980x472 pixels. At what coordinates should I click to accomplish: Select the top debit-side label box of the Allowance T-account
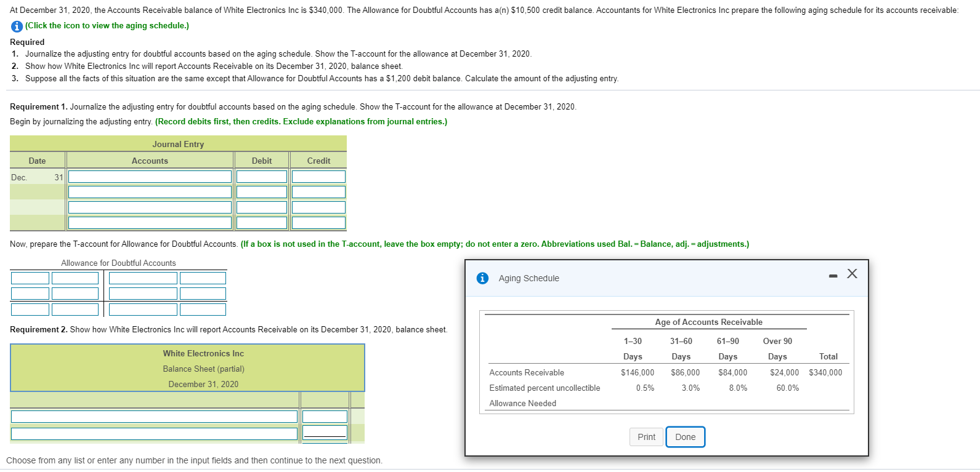click(x=30, y=278)
